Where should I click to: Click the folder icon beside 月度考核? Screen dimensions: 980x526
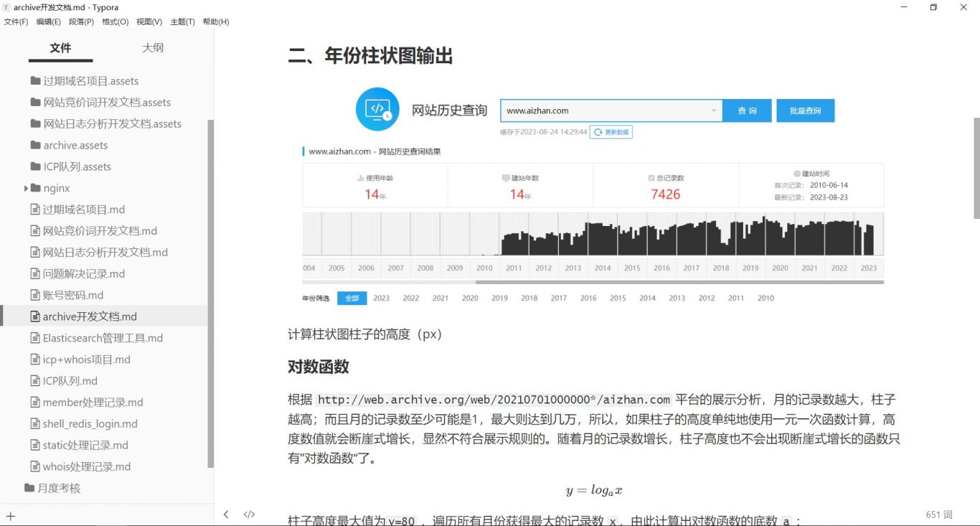(x=29, y=488)
